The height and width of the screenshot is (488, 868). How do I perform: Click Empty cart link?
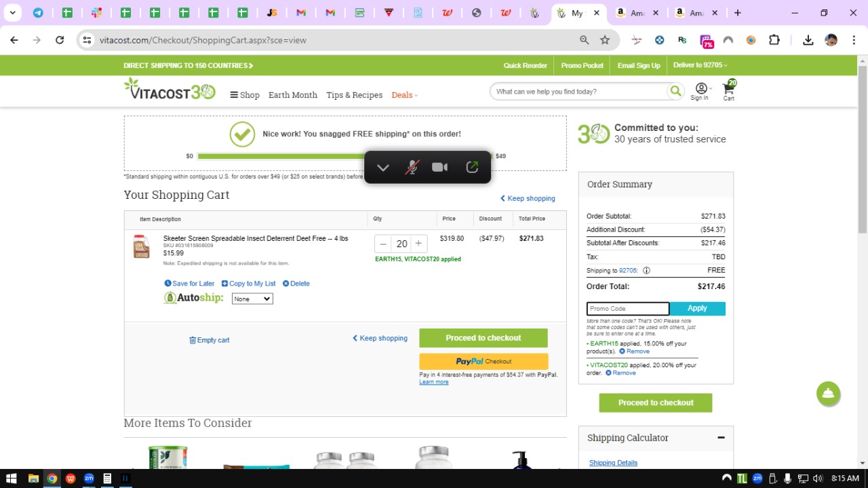coord(209,340)
